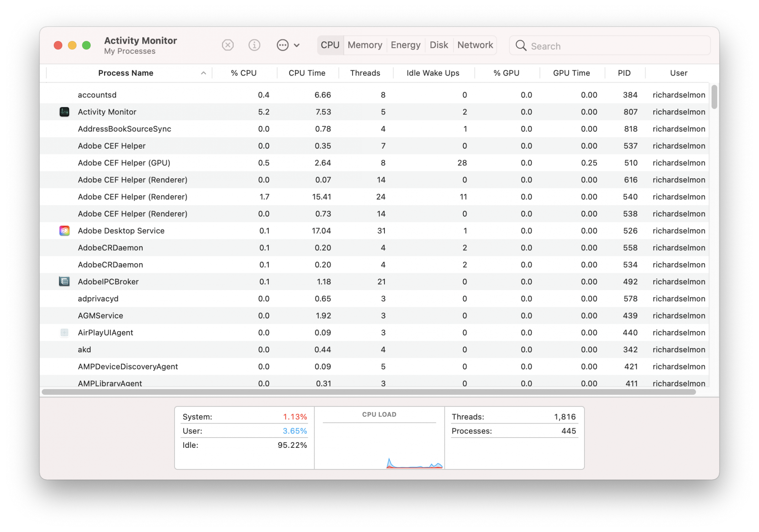Viewport: 759px width, 532px height.
Task: Click inside the Search field
Action: (x=615, y=46)
